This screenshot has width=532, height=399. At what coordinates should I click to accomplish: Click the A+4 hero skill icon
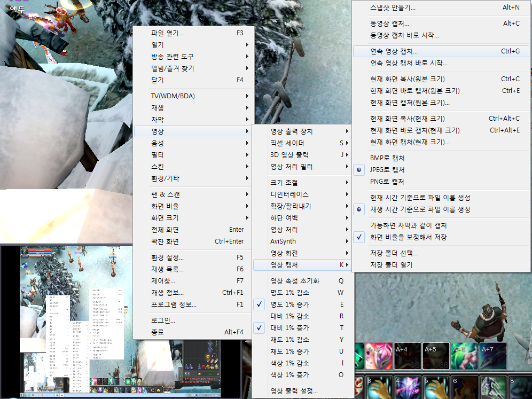407,356
